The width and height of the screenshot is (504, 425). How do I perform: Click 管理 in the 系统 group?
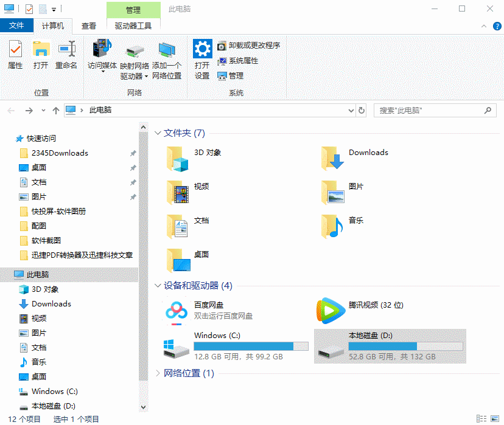pos(231,76)
